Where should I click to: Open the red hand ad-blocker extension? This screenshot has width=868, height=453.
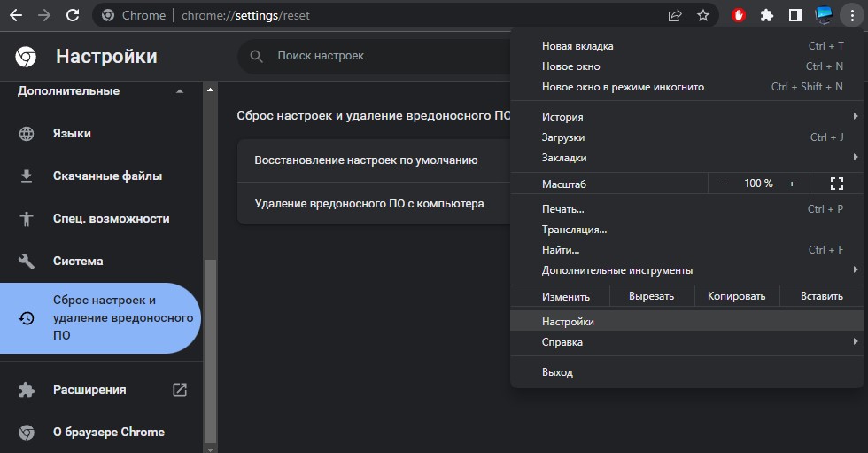(x=739, y=15)
